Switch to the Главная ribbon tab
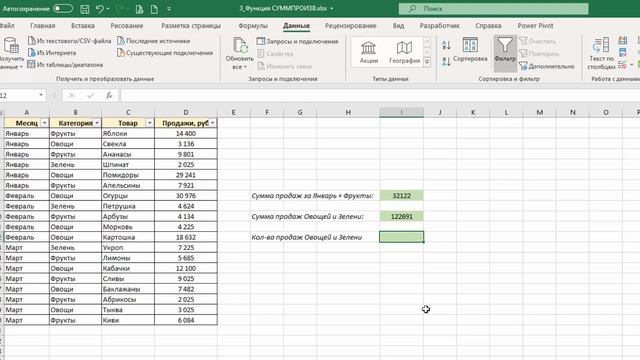 42,26
